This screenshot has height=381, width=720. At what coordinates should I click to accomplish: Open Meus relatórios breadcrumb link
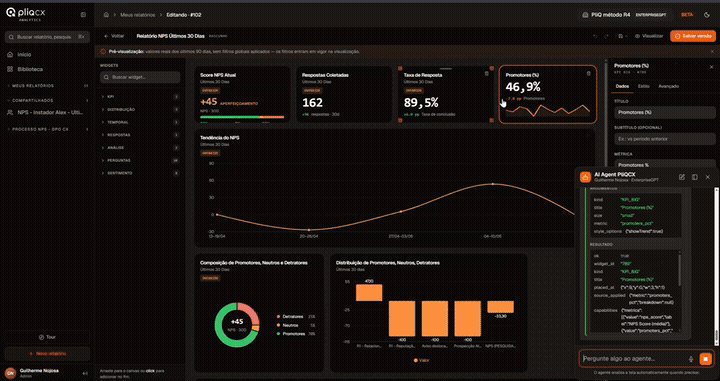point(138,15)
